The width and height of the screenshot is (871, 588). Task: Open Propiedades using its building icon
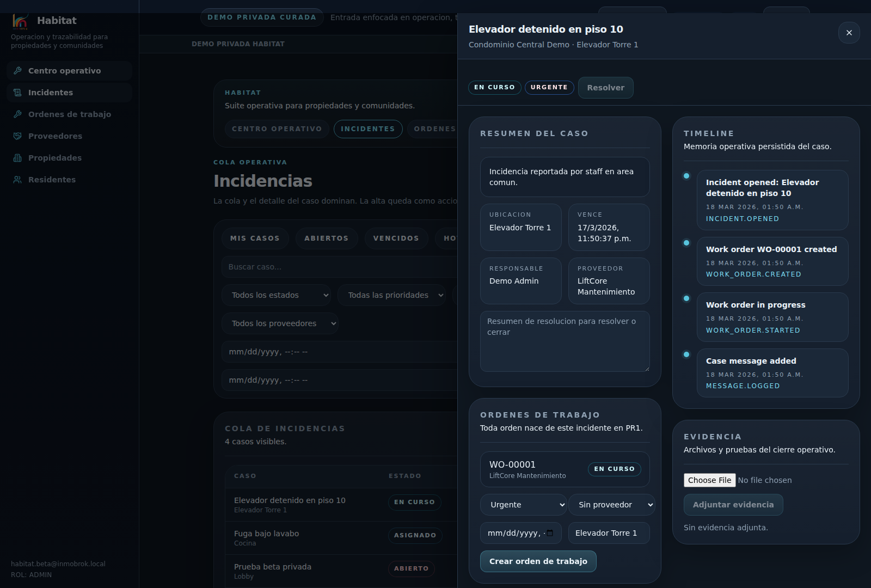[18, 158]
